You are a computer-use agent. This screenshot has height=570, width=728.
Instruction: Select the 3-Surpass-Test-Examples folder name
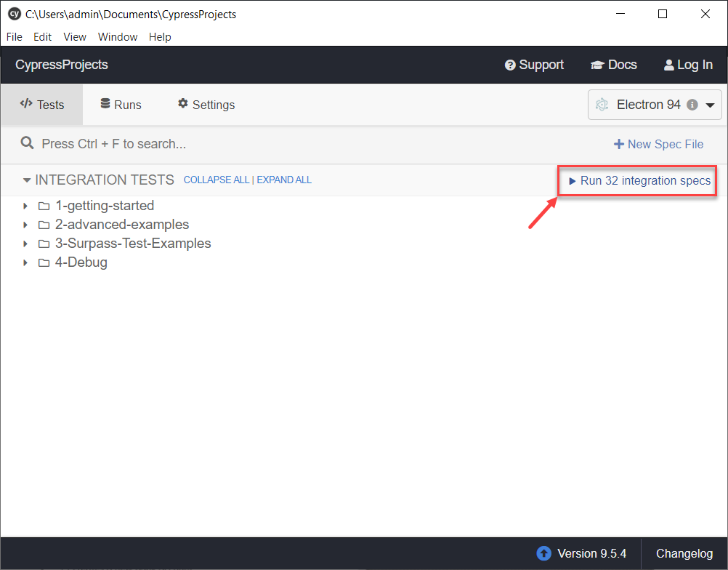(133, 243)
